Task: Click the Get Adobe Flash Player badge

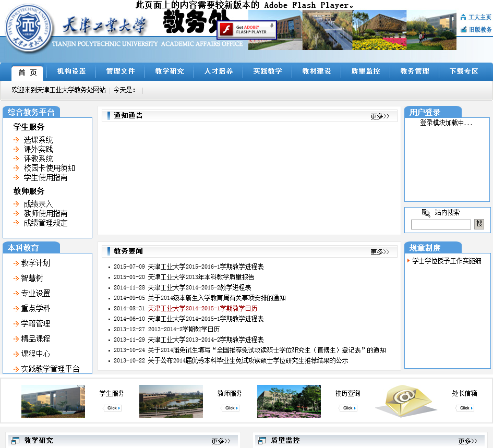Action: 247,30
